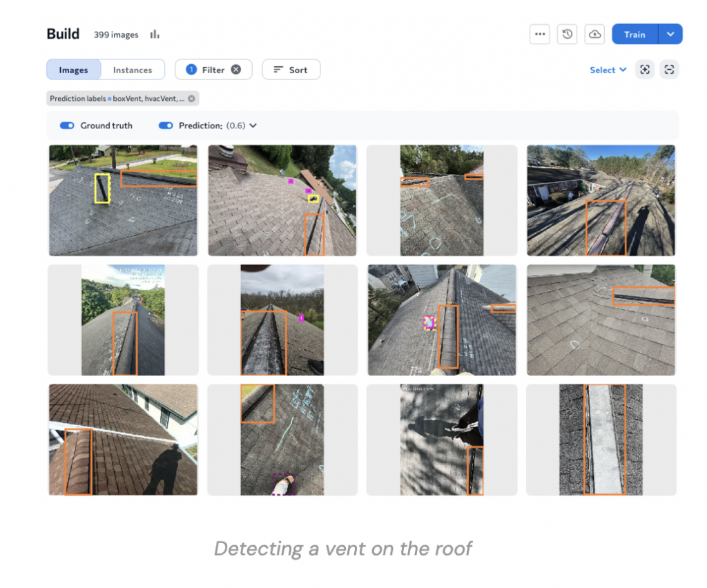Select the Images tab
This screenshot has height=588, width=707.
74,70
